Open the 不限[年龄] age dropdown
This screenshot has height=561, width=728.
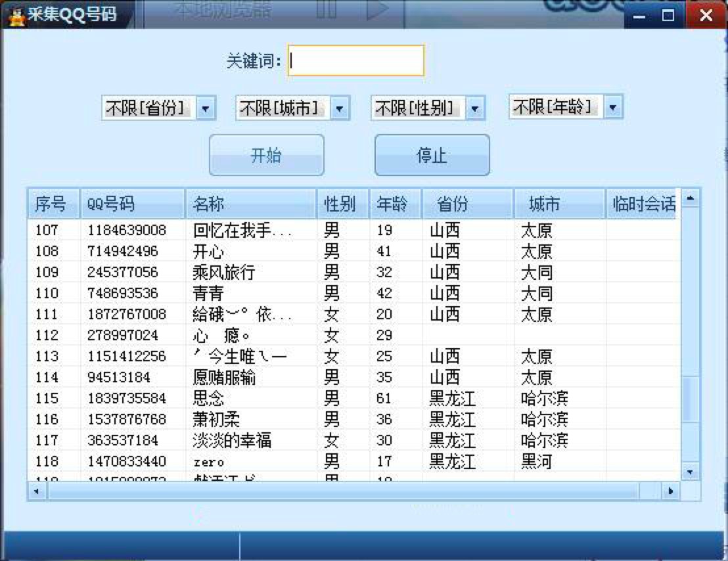click(x=612, y=107)
